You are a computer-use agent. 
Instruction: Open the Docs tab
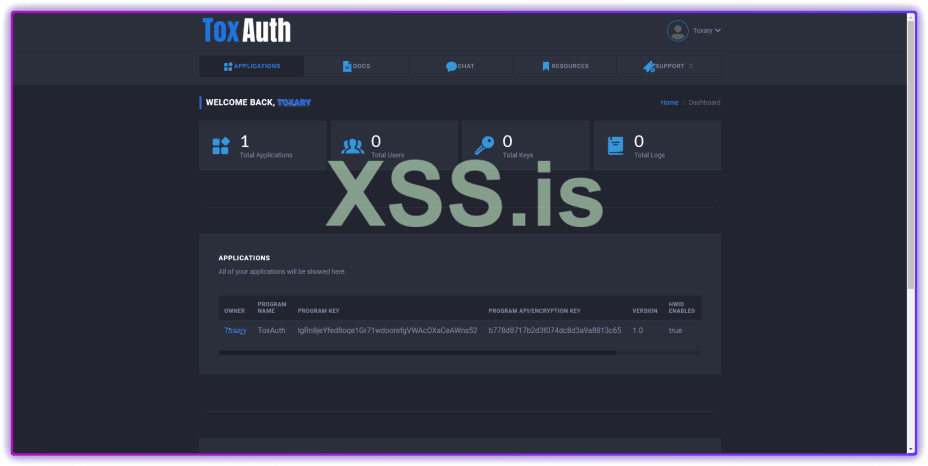point(356,66)
